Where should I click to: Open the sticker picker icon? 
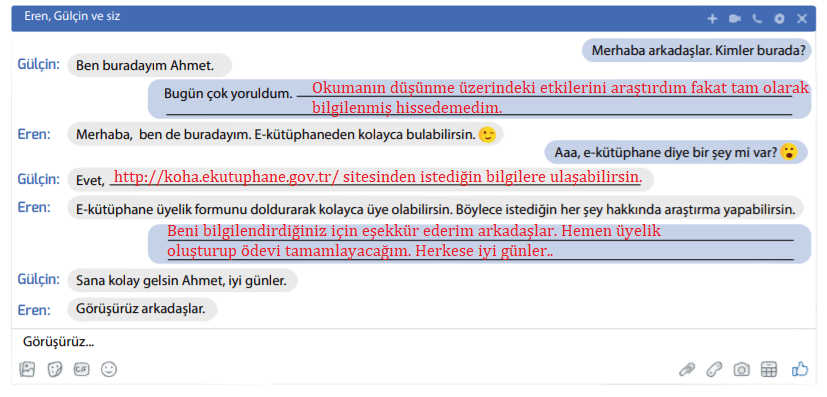[54, 370]
